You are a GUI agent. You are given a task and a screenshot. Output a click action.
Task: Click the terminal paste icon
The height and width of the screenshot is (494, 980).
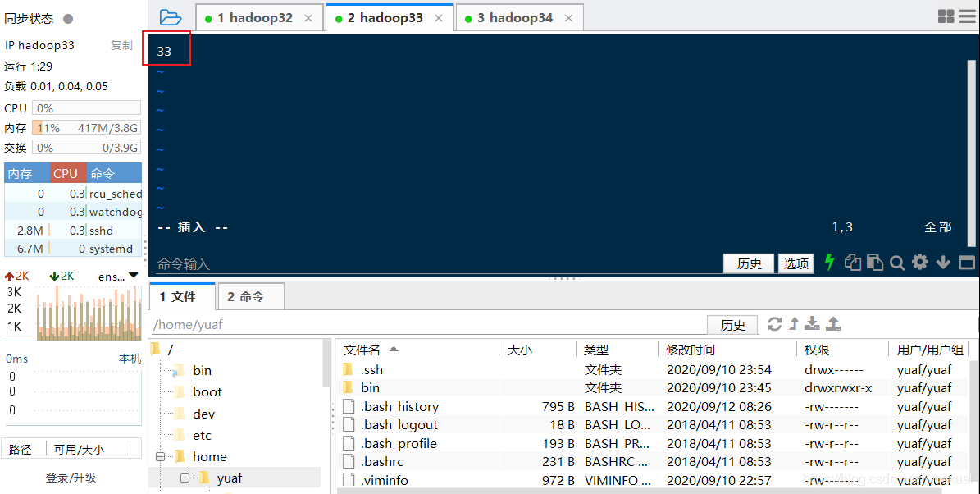tap(875, 263)
